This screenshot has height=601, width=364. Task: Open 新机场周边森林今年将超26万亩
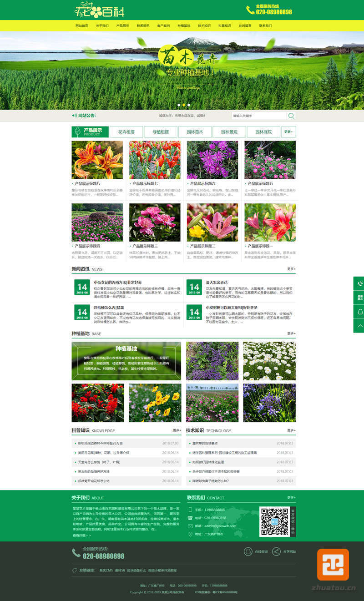coord(100,443)
